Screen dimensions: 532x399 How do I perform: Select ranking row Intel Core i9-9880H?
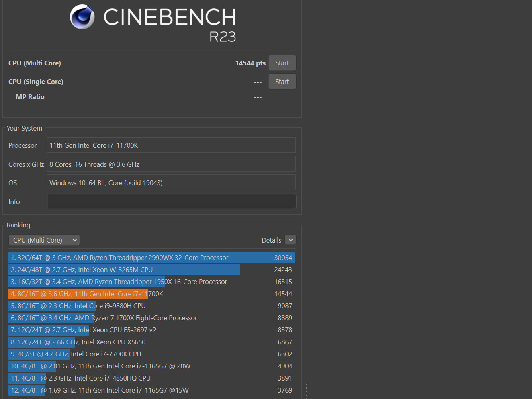152,306
